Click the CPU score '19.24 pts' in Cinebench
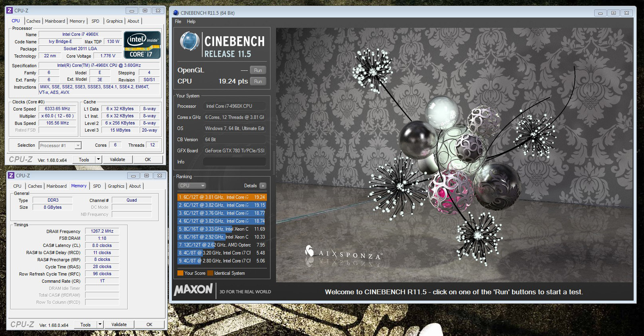This screenshot has width=644, height=336. coord(233,81)
